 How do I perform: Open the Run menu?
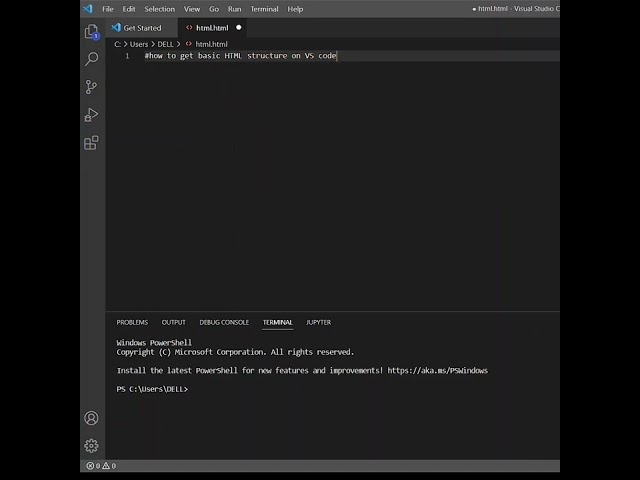coord(234,9)
